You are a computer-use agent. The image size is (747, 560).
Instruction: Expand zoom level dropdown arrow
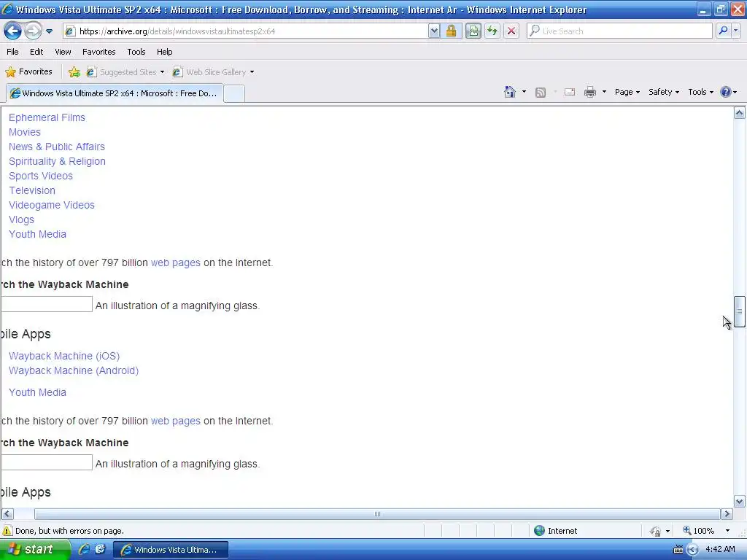click(727, 531)
